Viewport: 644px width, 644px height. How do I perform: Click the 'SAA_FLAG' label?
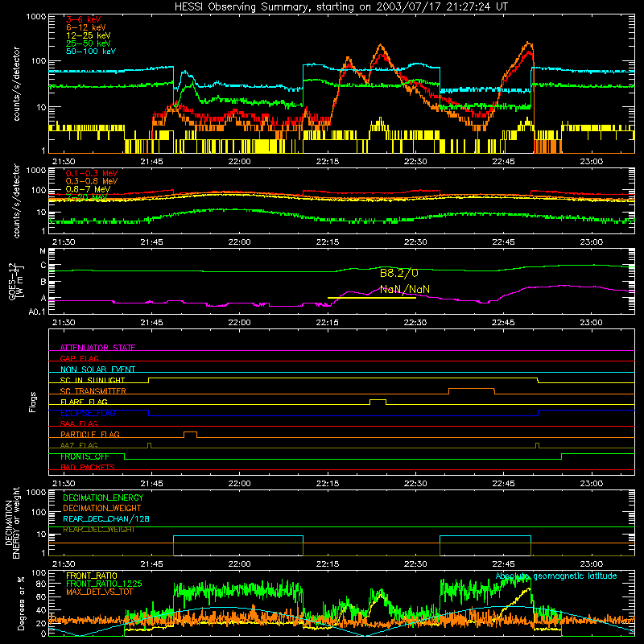pos(79,424)
